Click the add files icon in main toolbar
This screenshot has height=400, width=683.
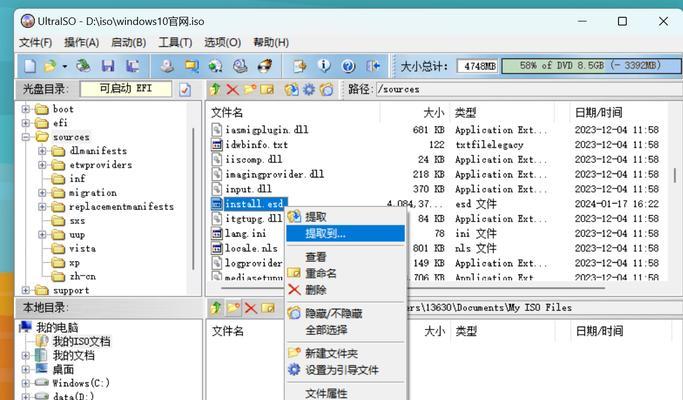click(x=300, y=66)
